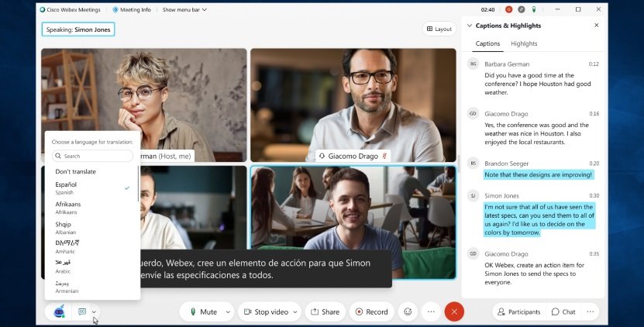Click Simon Jones's highlighted caption about specs
This screenshot has width=644, height=327.
[x=539, y=220]
